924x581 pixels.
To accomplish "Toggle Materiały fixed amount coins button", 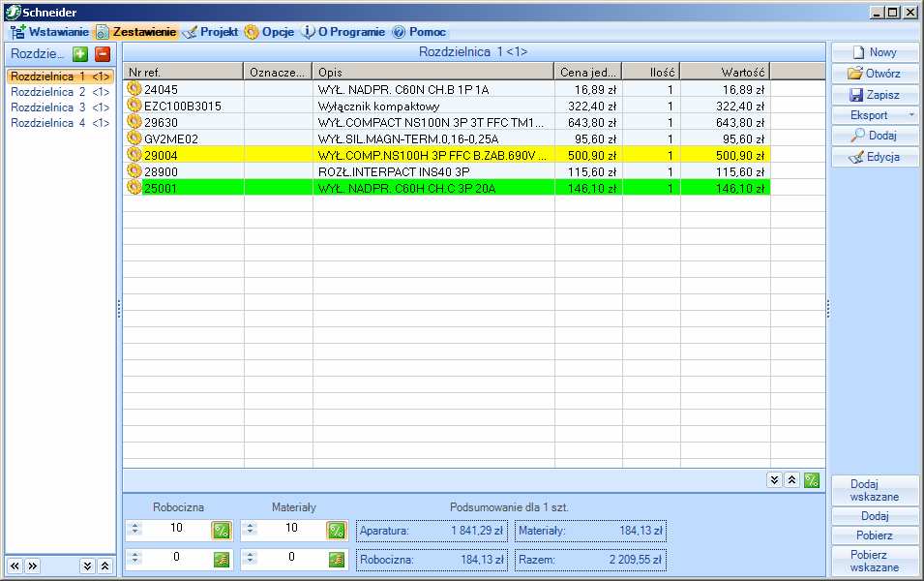I will tap(337, 559).
